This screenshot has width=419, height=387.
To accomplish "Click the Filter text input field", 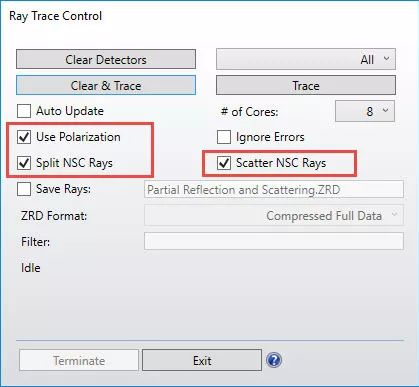I will coord(274,241).
